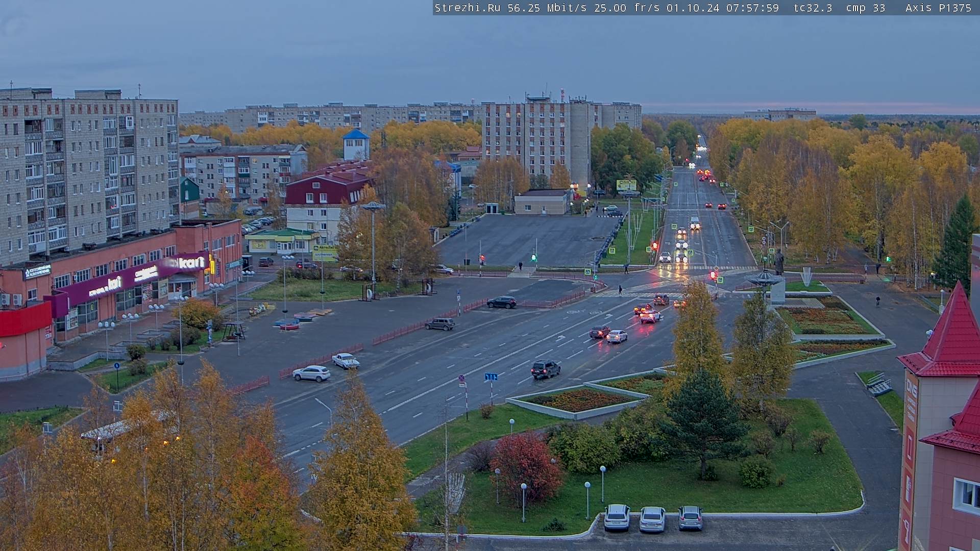The image size is (980, 551).
Task: Select the 56.25 Mbit/s bitrate readout
Action: (547, 8)
